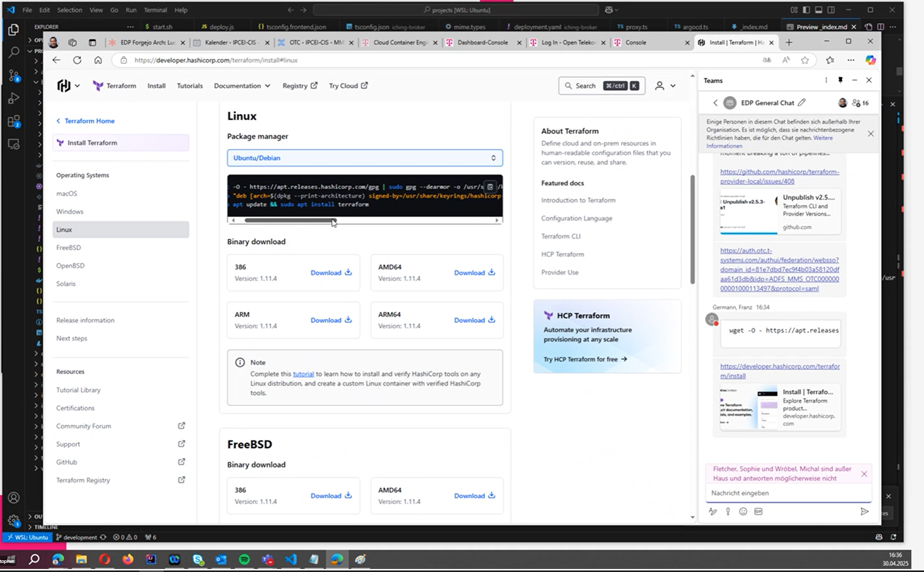Click the browser address bar URL
924x572 pixels.
(x=216, y=60)
